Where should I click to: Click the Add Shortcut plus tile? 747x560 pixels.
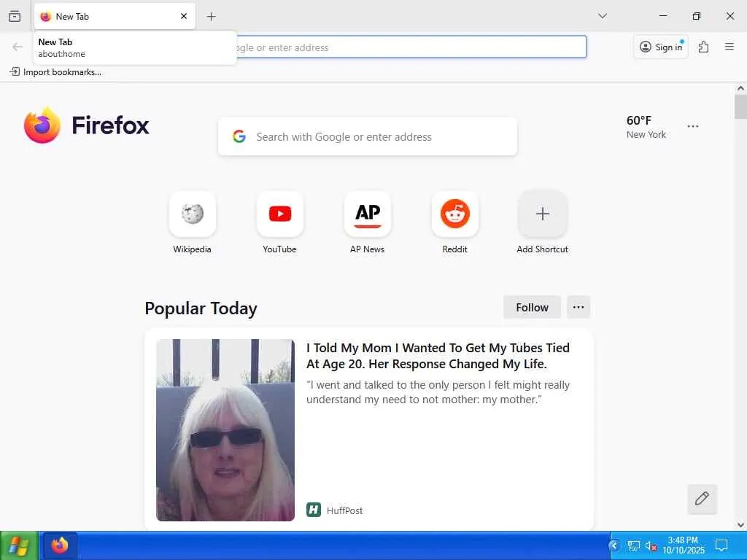[x=543, y=214]
